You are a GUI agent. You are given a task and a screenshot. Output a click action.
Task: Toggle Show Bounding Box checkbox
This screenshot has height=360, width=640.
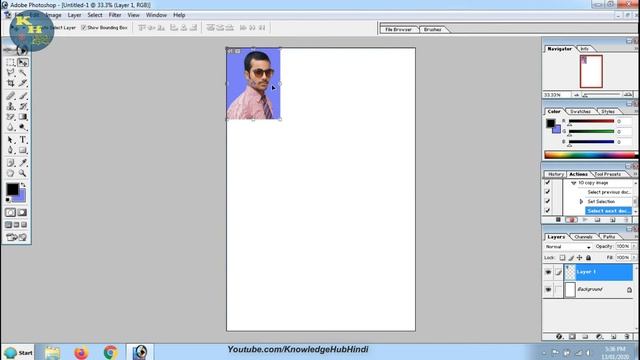point(84,28)
